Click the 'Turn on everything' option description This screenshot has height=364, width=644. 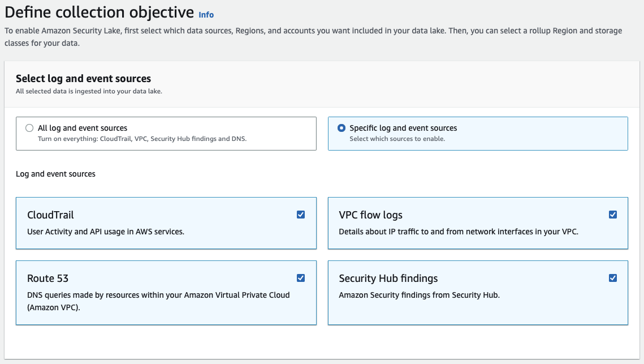tap(142, 139)
